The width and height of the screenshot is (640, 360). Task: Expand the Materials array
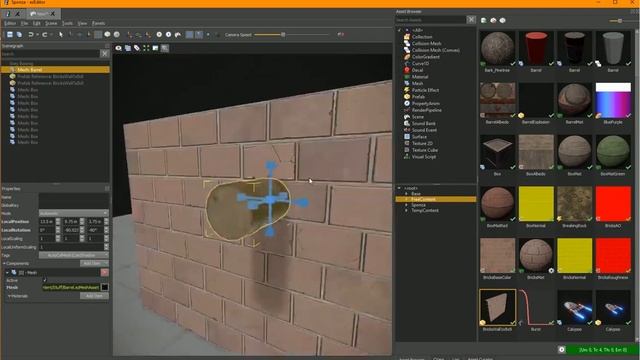9,296
